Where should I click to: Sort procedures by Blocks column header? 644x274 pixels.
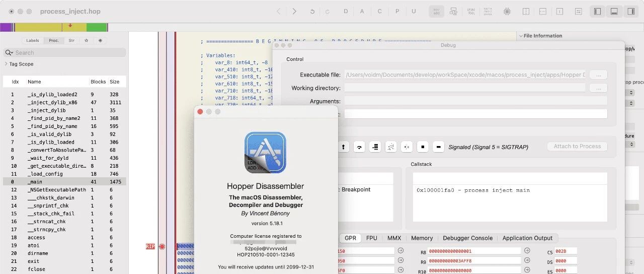pos(98,82)
